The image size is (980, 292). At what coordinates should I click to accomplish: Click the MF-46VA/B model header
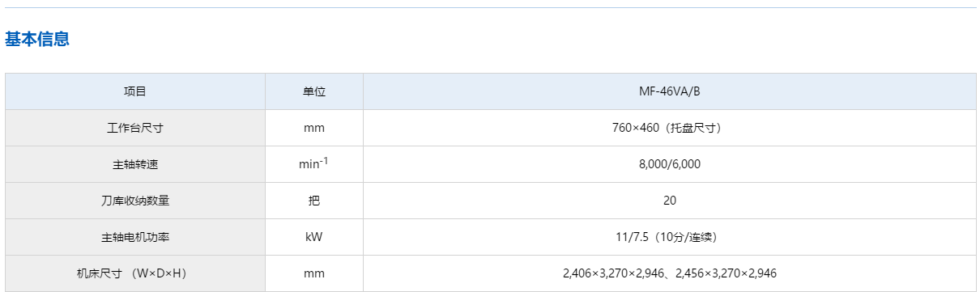click(x=670, y=91)
